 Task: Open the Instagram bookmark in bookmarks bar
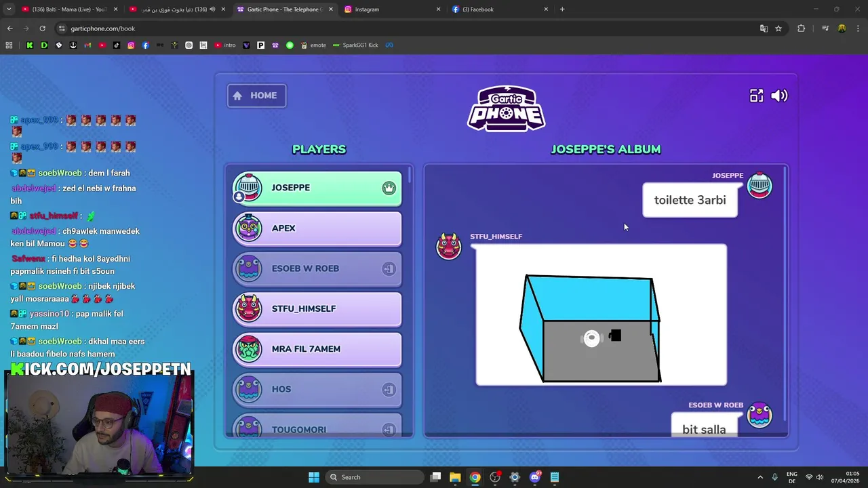point(131,45)
